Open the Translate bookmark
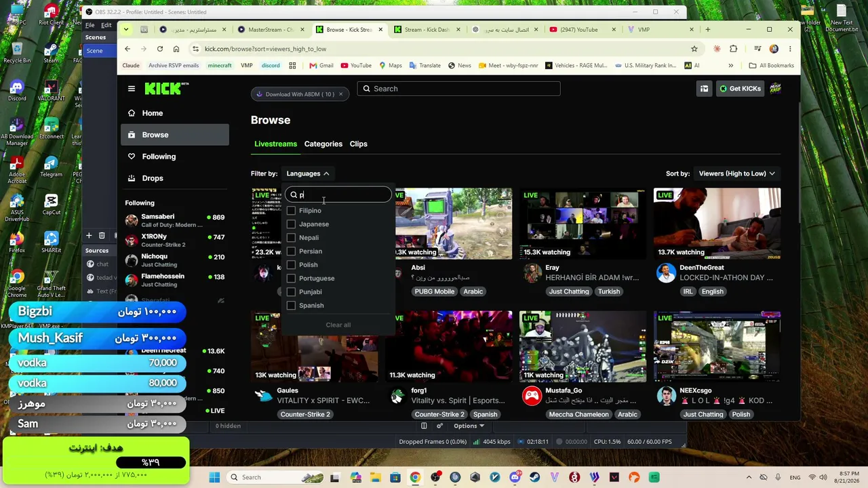Viewport: 868px width, 488px height. [x=425, y=66]
